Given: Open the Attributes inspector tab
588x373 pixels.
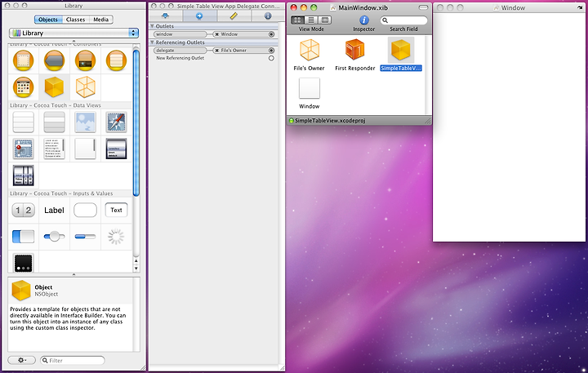Looking at the screenshot, I should 165,16.
